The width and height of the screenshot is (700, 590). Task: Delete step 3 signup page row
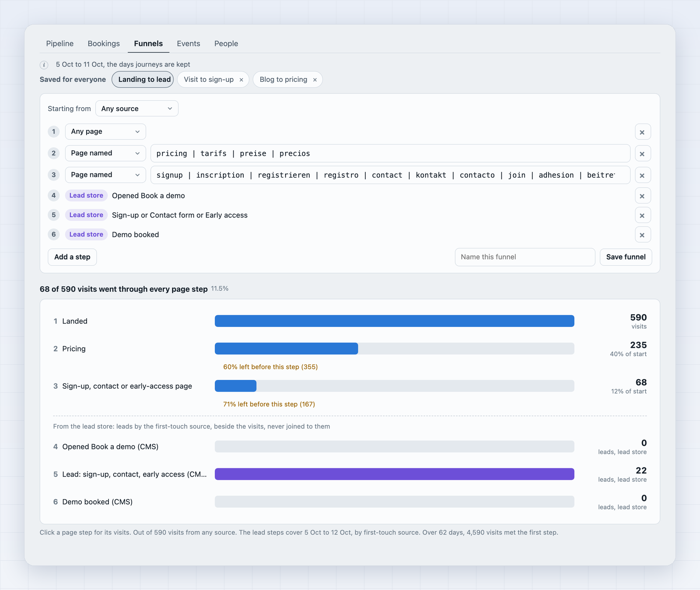tap(642, 175)
